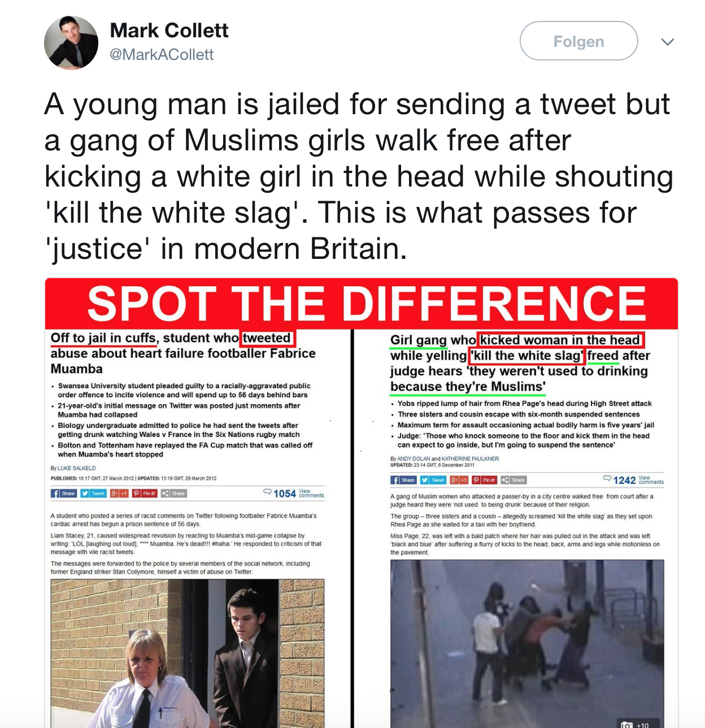Click the Pinterest Pin it icon on right article
This screenshot has width=705, height=728.
(484, 480)
